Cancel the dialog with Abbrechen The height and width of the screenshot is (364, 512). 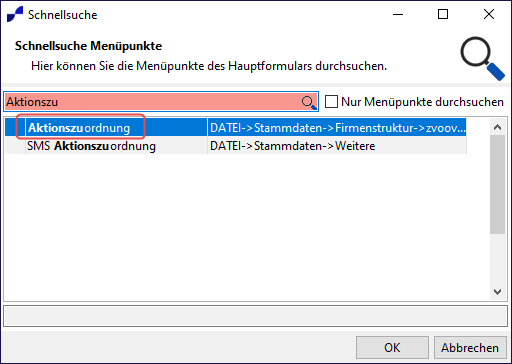tap(470, 348)
